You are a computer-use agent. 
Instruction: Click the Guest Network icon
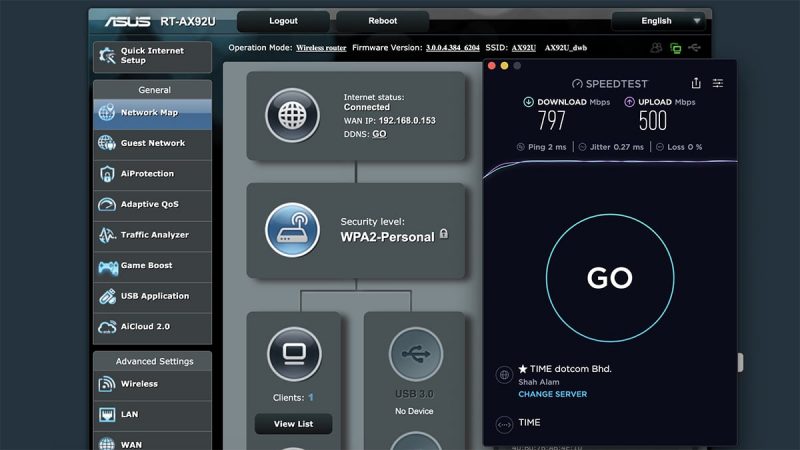[107, 143]
